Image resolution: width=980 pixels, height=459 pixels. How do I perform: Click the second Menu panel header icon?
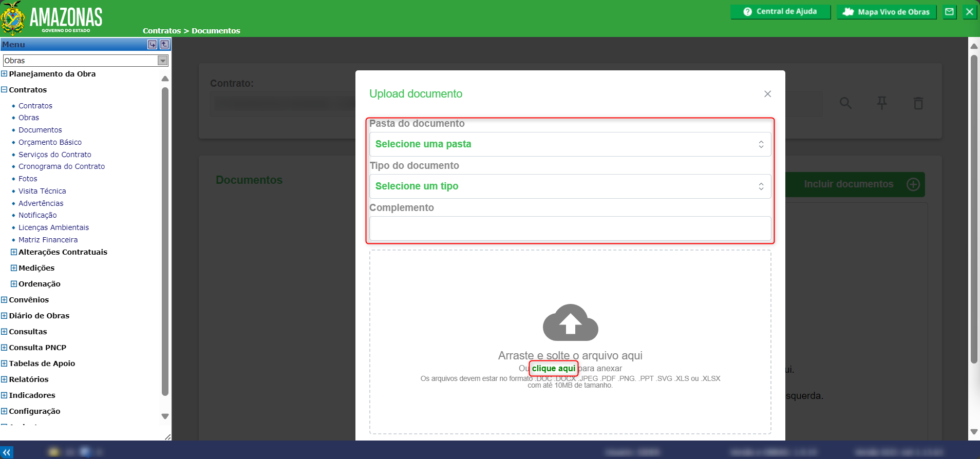(164, 45)
